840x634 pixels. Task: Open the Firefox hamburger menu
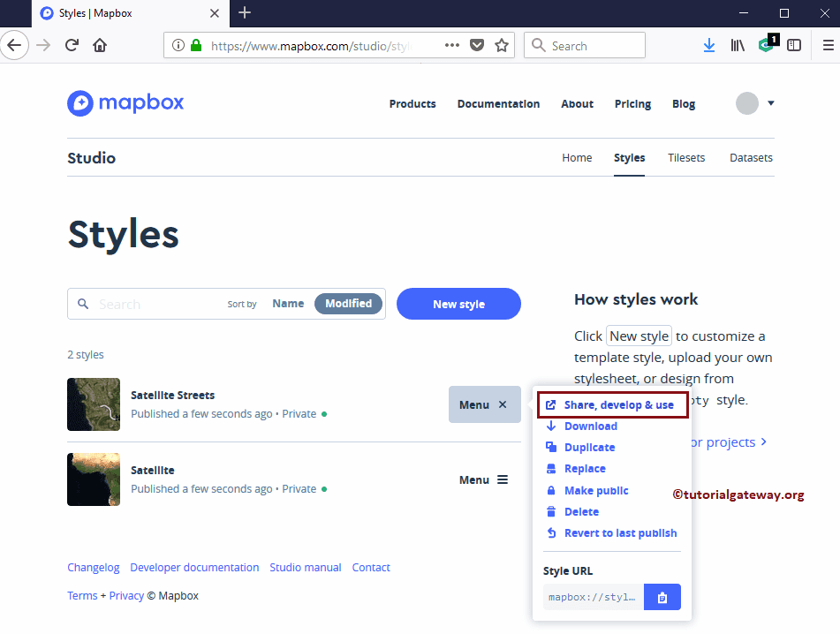click(829, 46)
